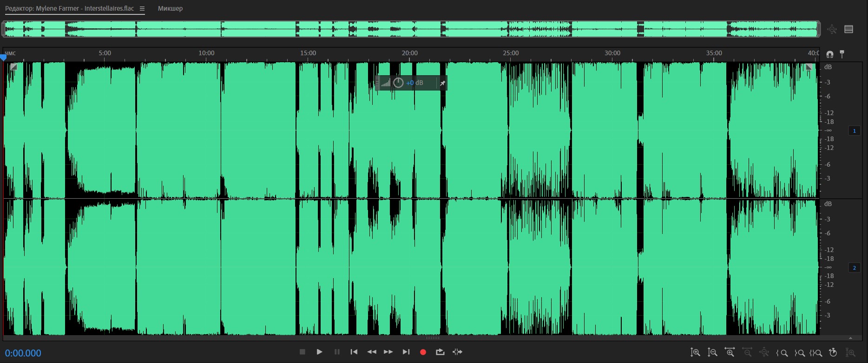Open the Editor panel hamburger menu
Screen dimensions: 868x363
[x=142, y=8]
